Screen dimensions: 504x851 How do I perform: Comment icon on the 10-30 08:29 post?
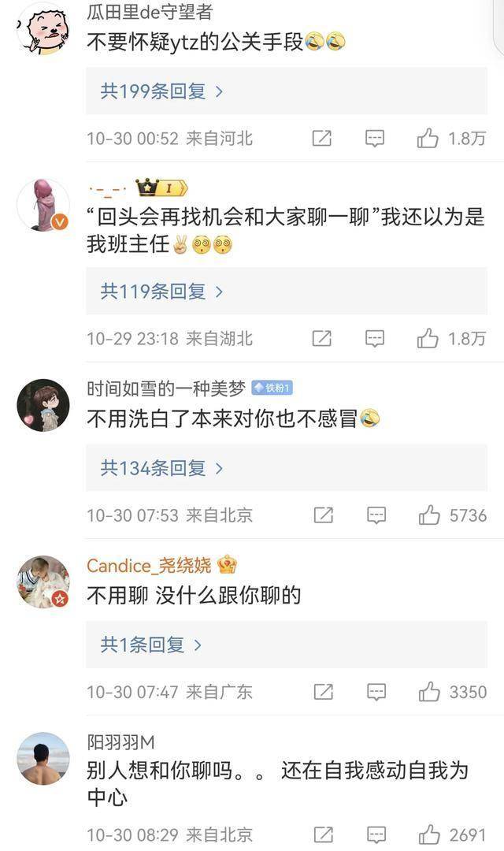[376, 834]
